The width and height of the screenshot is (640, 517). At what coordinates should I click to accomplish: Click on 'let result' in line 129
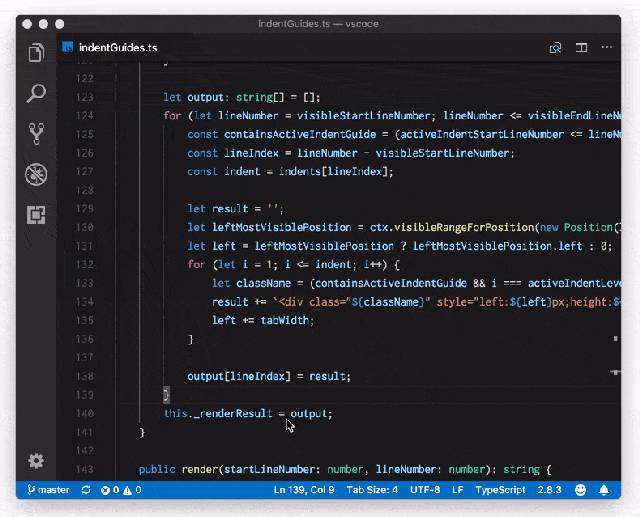(218, 209)
